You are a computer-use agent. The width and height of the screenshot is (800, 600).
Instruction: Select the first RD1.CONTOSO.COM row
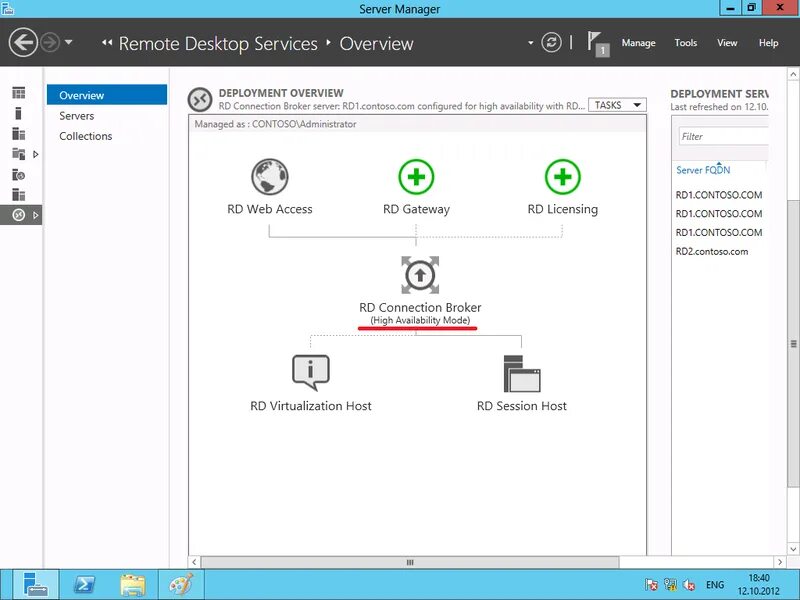pos(719,195)
